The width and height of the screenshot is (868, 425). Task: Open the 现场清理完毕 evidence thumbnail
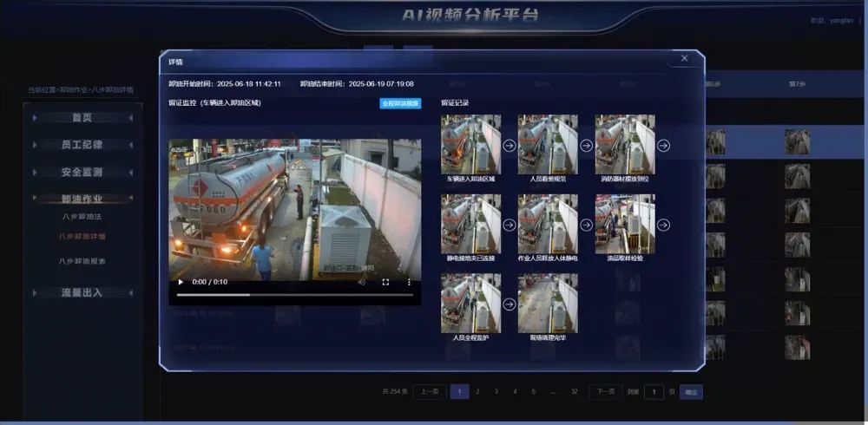[547, 304]
